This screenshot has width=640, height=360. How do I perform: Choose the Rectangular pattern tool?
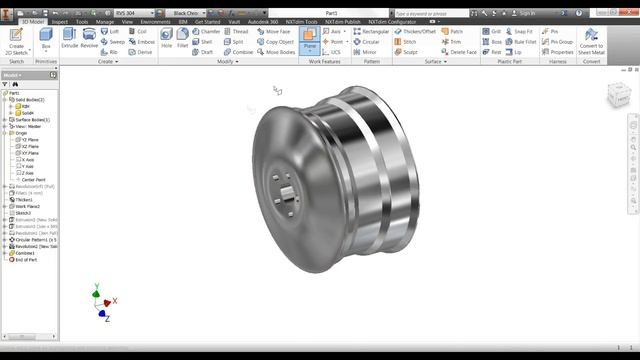tap(371, 31)
